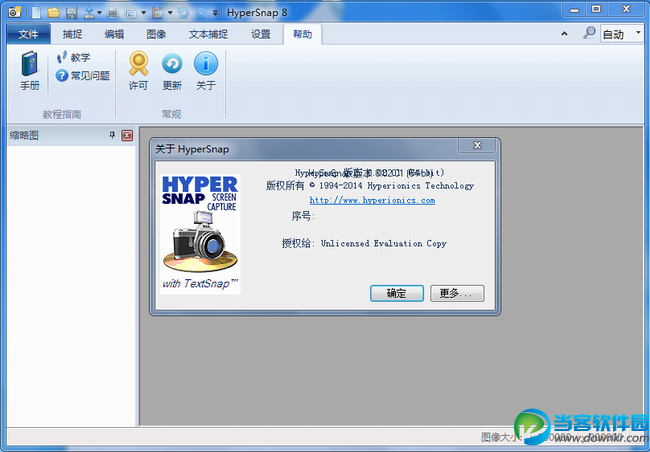Expand the capture window dropdown arrow
The height and width of the screenshot is (452, 650).
[143, 13]
